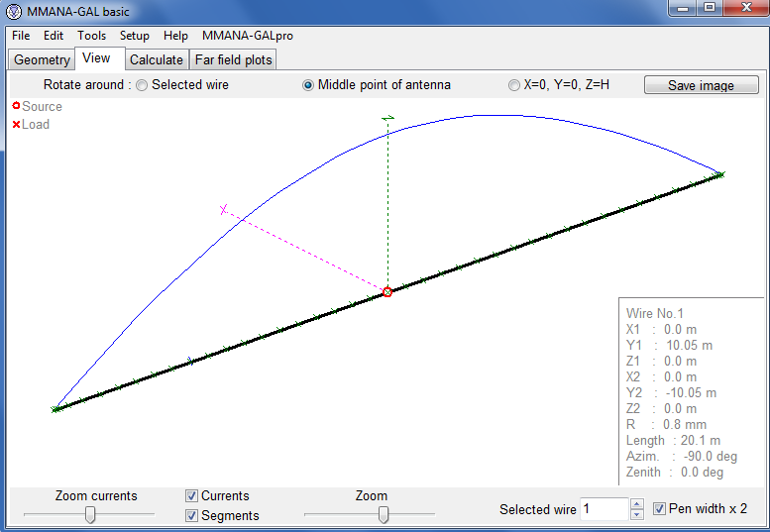Open the Far field plots tab
The height and width of the screenshot is (532, 770).
click(x=233, y=59)
